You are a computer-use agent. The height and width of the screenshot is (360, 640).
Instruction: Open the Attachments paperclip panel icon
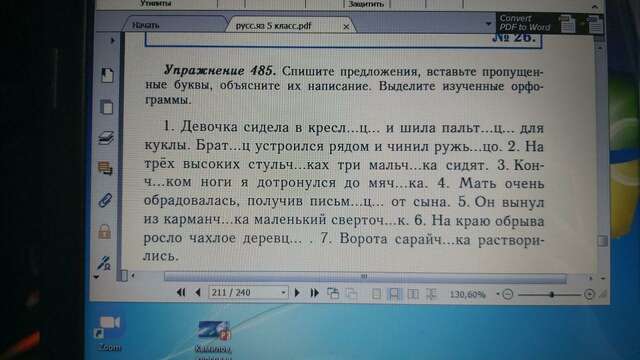pyautogui.click(x=105, y=200)
